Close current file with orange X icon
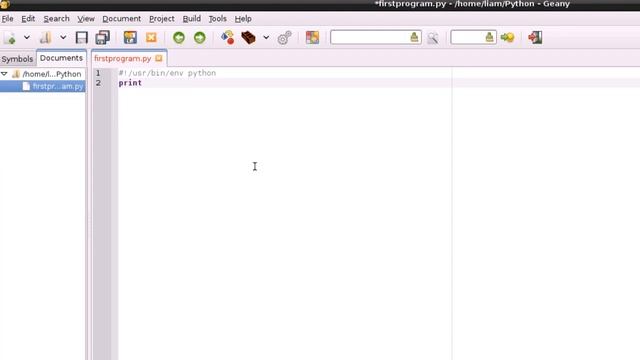640x360 pixels. click(151, 38)
